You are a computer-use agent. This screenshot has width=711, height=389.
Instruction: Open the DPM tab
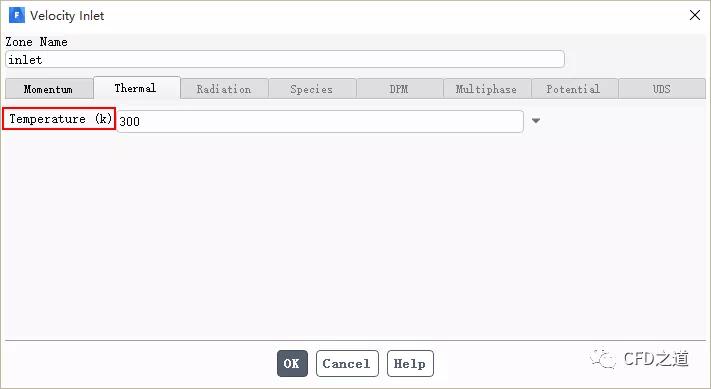(399, 89)
